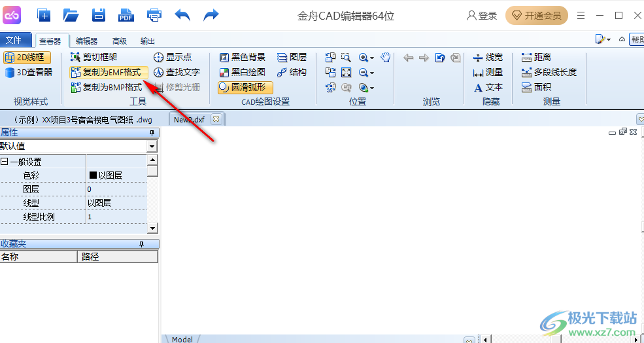Image resolution: width=644 pixels, height=343 pixels.
Task: Open the hamburger menu in title bar
Action: click(x=581, y=16)
